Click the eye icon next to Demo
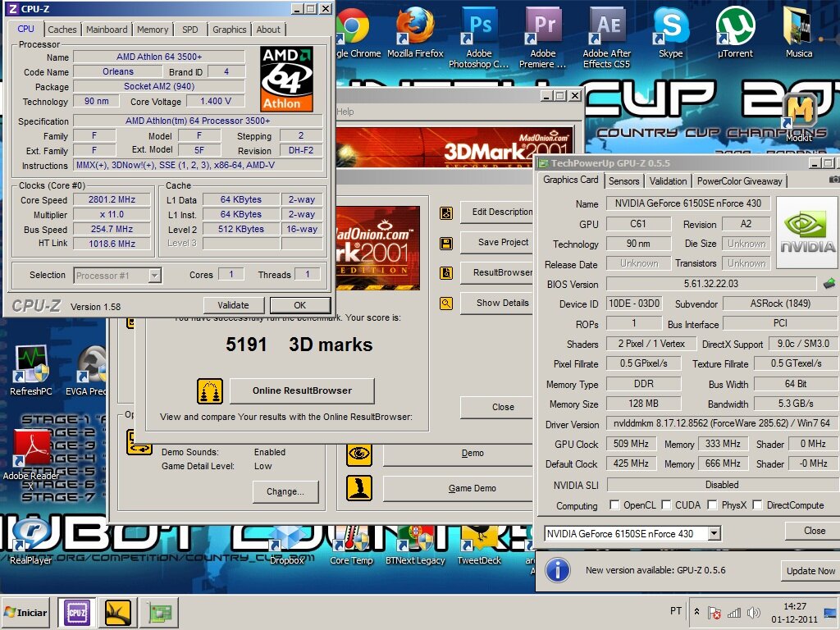 [x=358, y=454]
